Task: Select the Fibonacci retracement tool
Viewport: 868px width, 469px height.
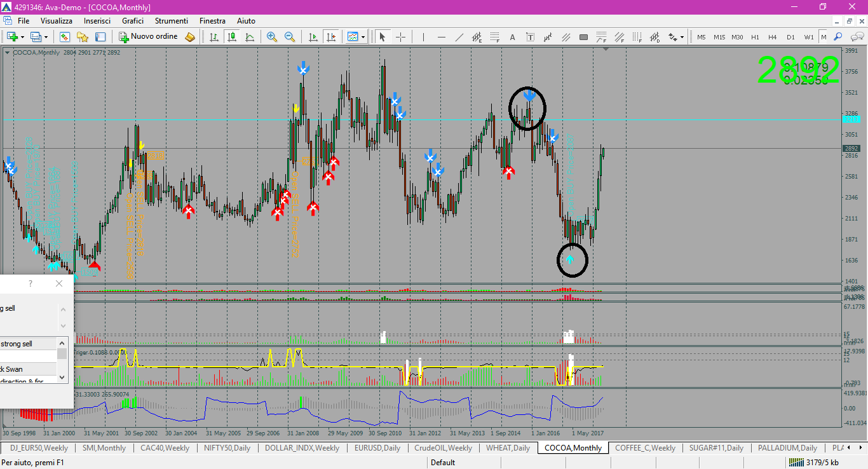Action: point(494,37)
